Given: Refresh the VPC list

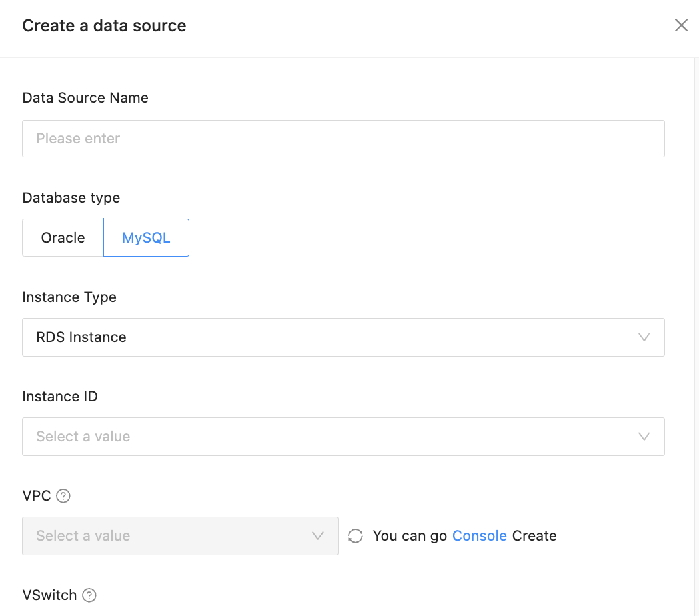Looking at the screenshot, I should click(356, 536).
